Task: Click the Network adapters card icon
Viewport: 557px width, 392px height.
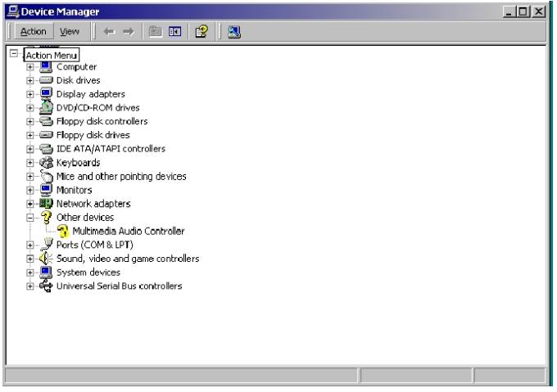Action: click(x=46, y=204)
